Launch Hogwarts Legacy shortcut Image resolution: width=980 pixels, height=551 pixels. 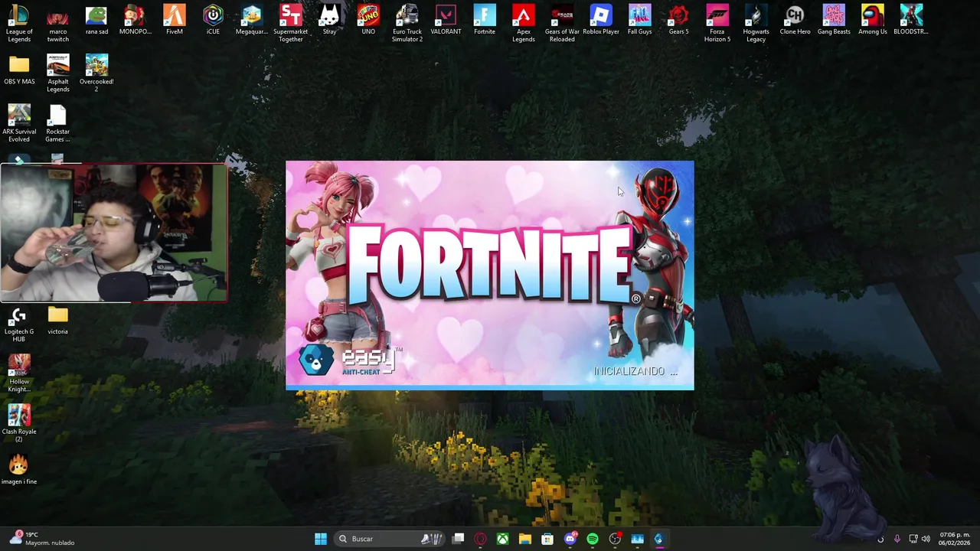pyautogui.click(x=756, y=23)
